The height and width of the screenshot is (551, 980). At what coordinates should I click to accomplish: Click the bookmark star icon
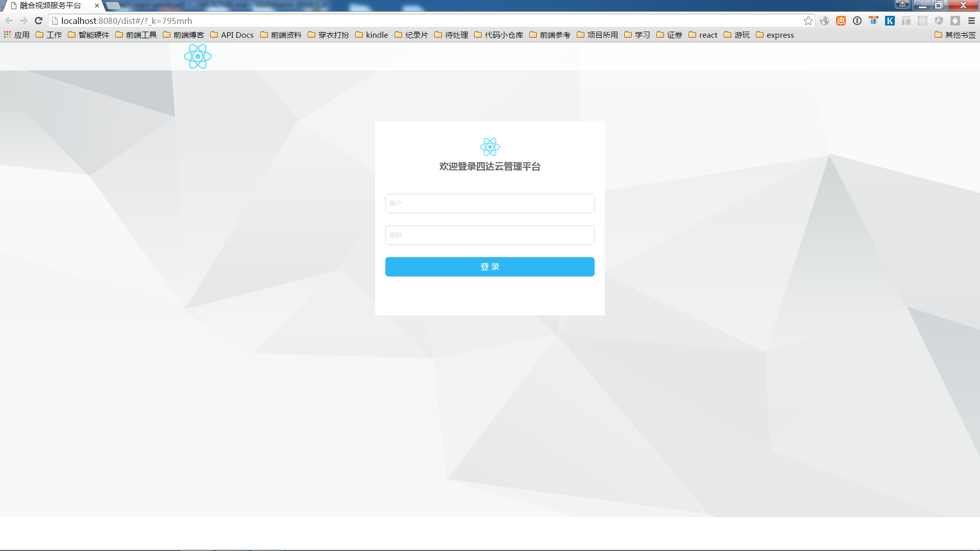tap(808, 21)
